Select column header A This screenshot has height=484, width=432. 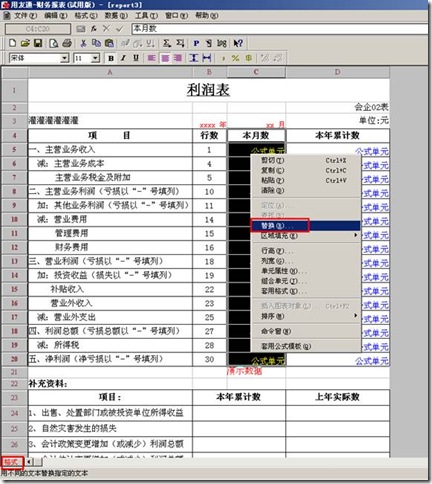[x=110, y=72]
